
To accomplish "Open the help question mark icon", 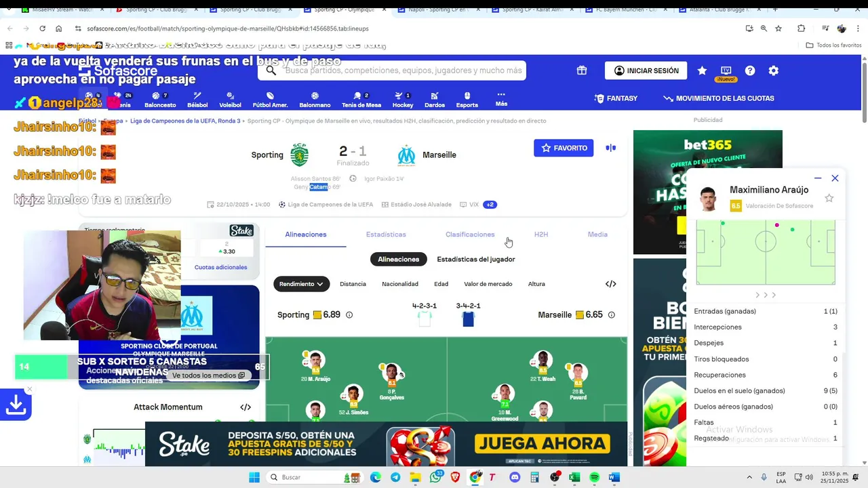I will 750,70.
